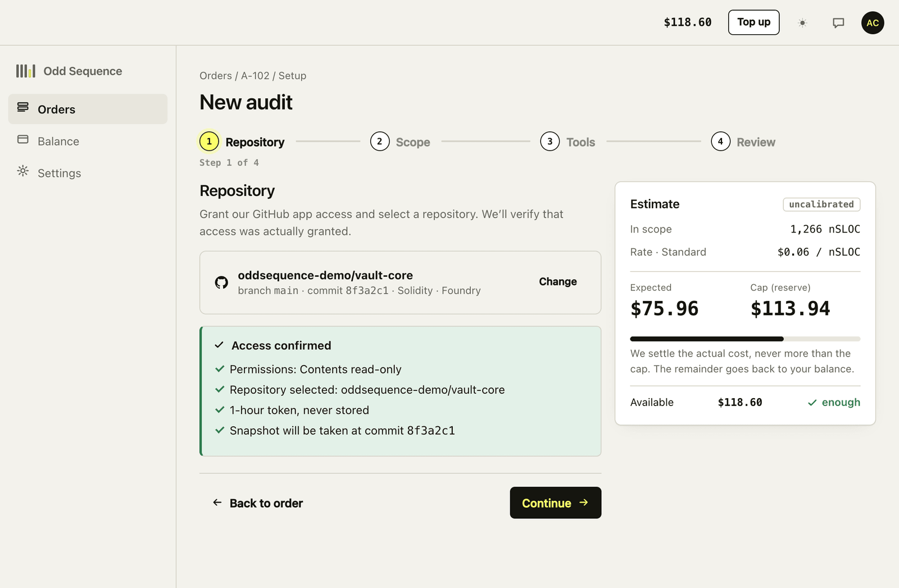
Task: Jump to step 3 Tools
Action: (567, 142)
